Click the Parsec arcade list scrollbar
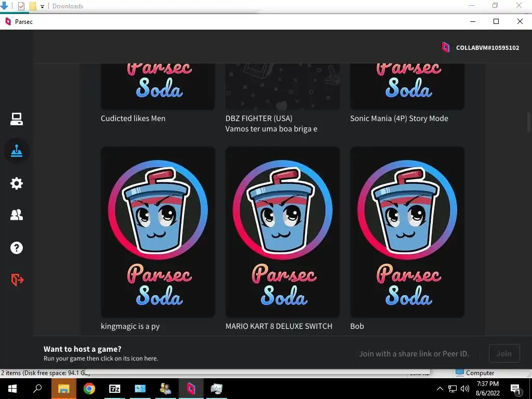This screenshot has width=532, height=399. coord(528,122)
